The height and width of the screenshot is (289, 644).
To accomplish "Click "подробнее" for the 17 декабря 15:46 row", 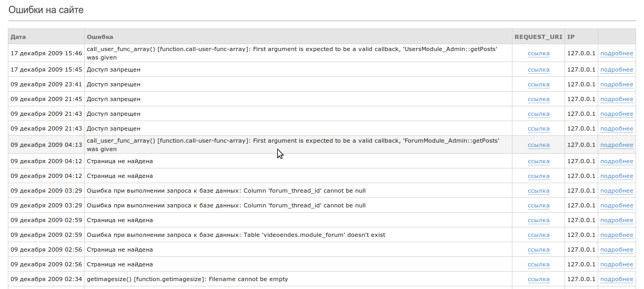I will (617, 53).
